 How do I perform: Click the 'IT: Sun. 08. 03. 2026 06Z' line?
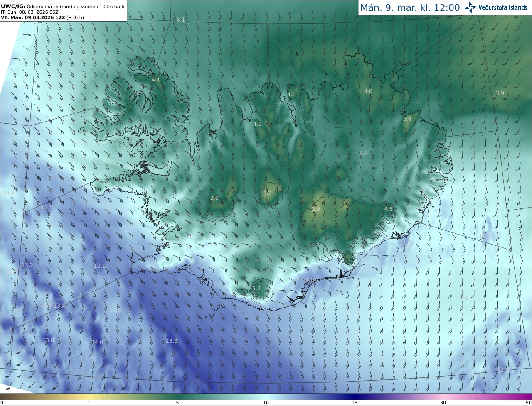(x=30, y=12)
